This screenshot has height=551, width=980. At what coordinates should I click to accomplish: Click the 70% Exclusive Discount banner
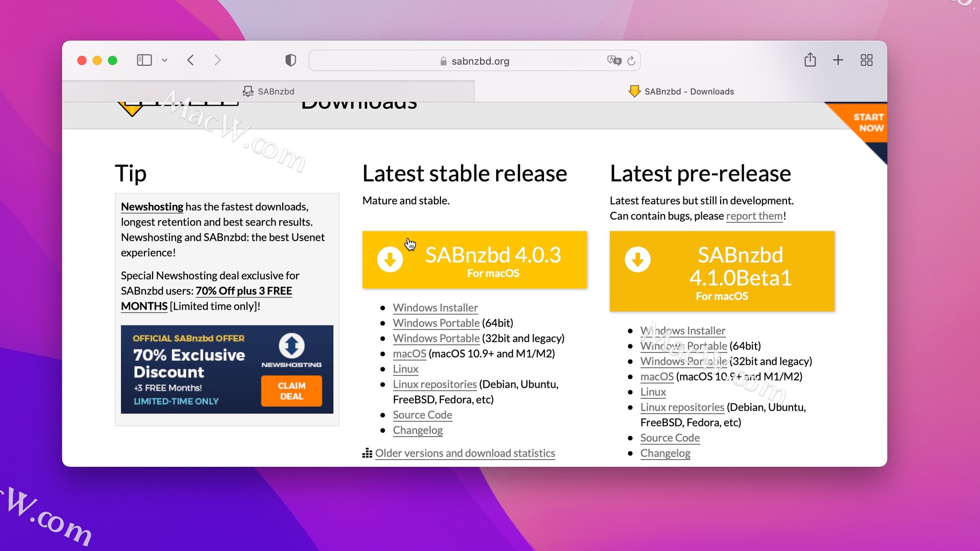pyautogui.click(x=227, y=369)
